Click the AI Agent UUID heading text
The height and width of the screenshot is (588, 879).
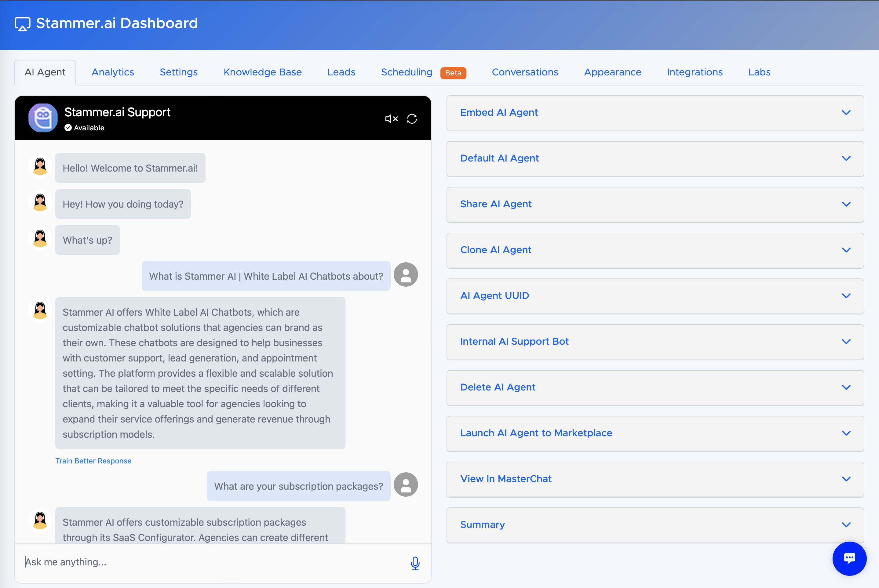[494, 296]
